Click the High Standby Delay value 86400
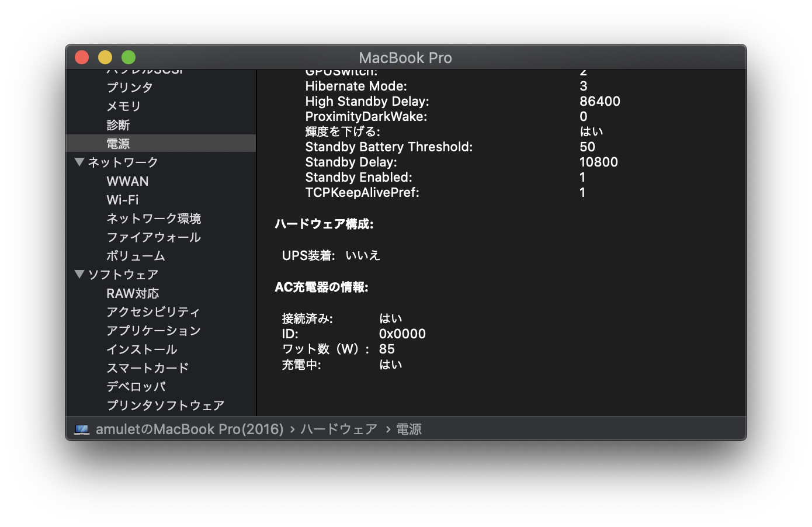 click(x=600, y=102)
